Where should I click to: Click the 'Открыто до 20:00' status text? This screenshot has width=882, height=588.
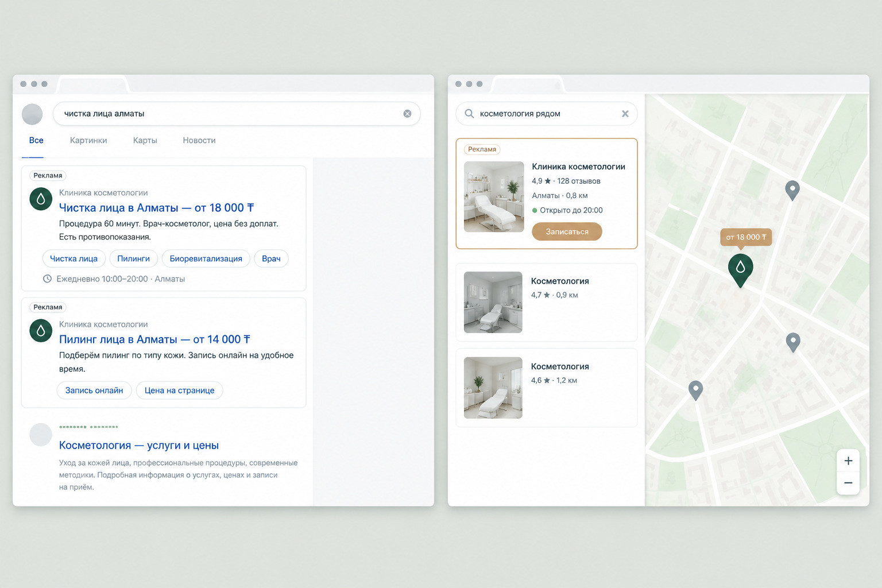pyautogui.click(x=571, y=210)
